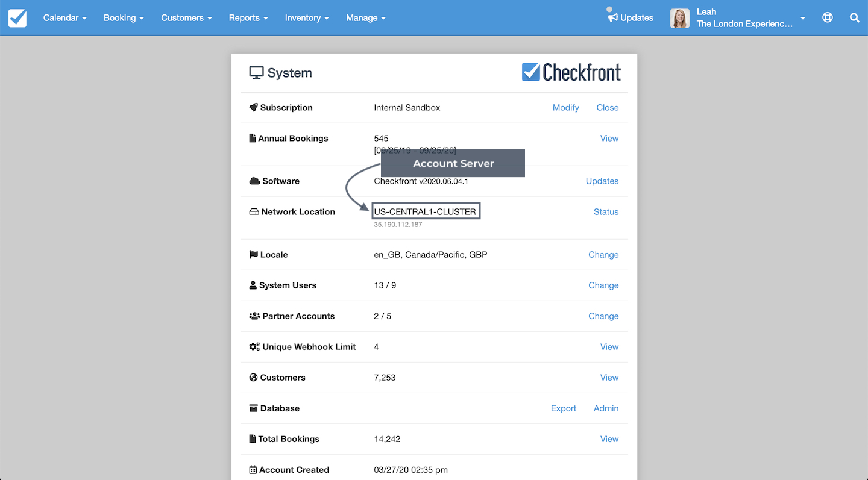
Task: Open the Manage dropdown menu
Action: (365, 18)
